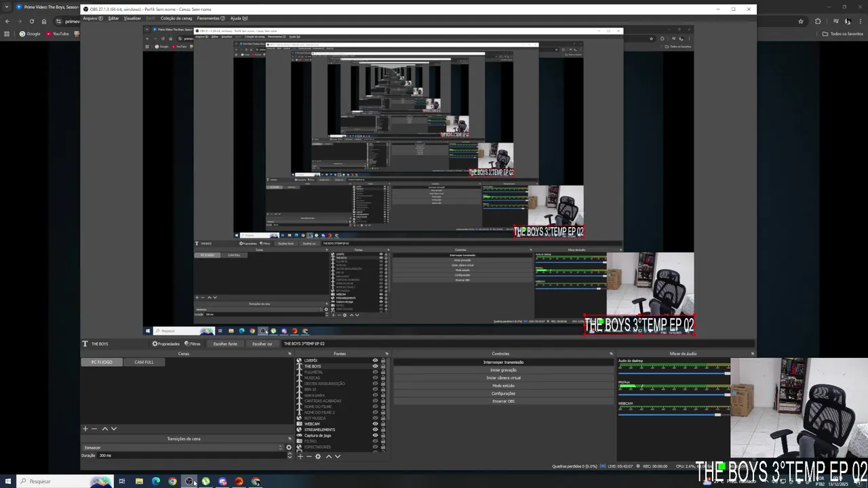Toggle lock on LIVEPIX source
This screenshot has width=868, height=488.
(x=383, y=361)
